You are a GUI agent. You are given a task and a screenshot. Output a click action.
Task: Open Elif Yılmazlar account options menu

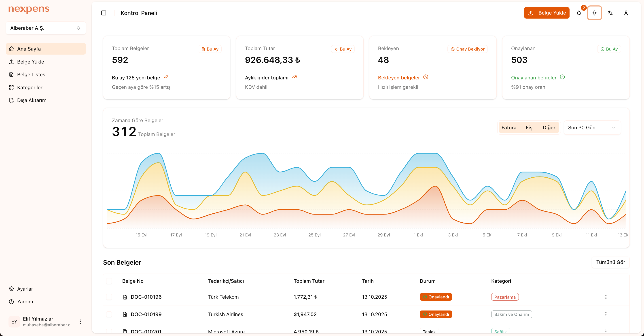coord(80,321)
